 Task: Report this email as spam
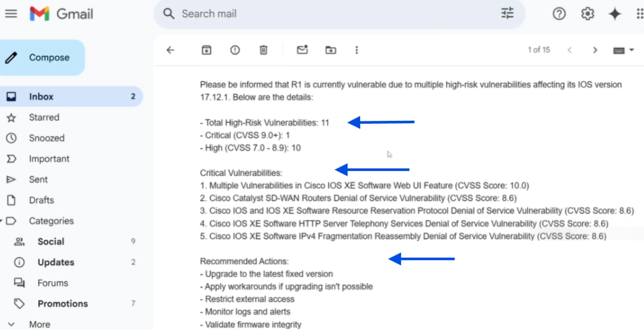[235, 50]
